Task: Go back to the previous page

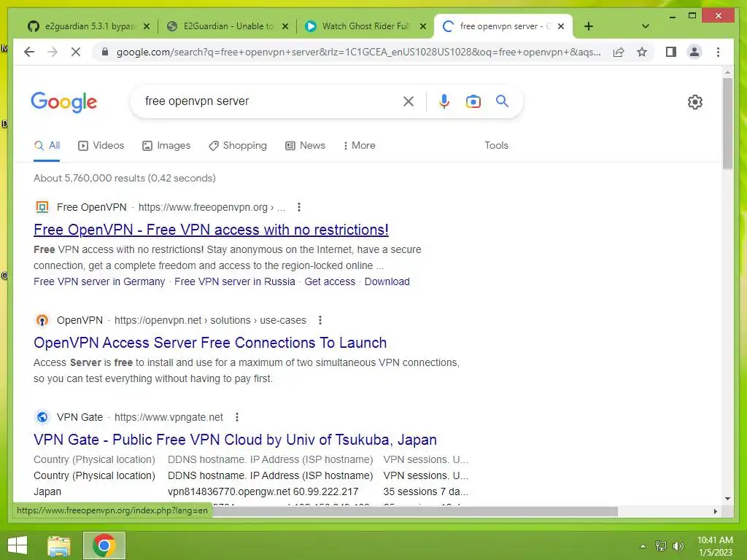Action: pyautogui.click(x=29, y=52)
